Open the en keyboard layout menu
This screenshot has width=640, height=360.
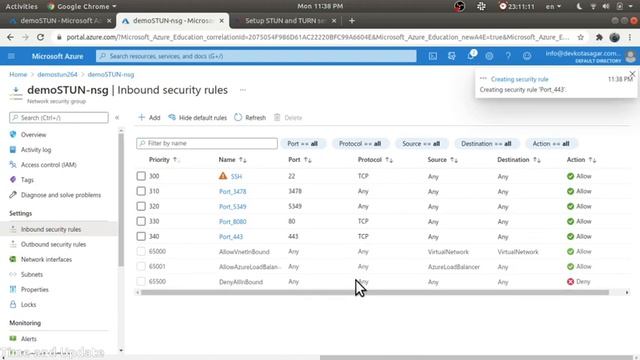click(553, 7)
